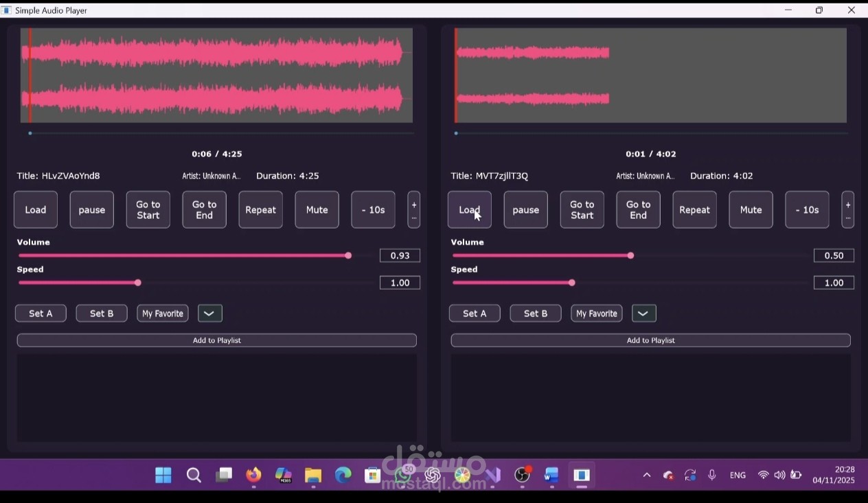Toggle Repeat in right player

695,210
